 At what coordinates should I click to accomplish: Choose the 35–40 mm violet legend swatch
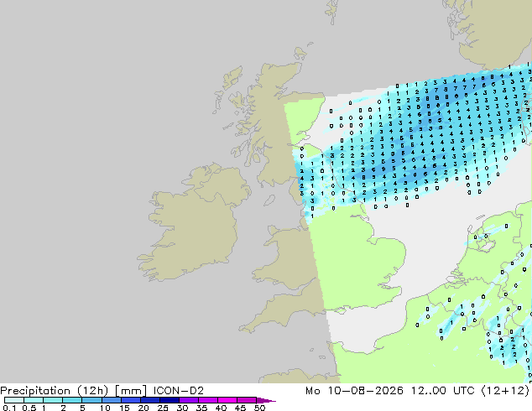207,400
